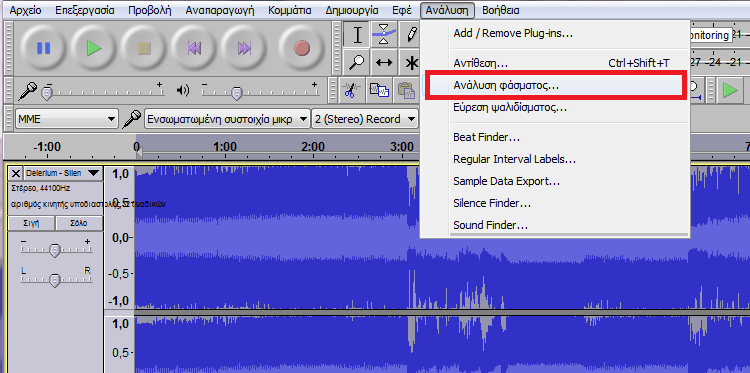Image resolution: width=750 pixels, height=373 pixels.
Task: Click the scissors Cut icon
Action: [x=351, y=90]
